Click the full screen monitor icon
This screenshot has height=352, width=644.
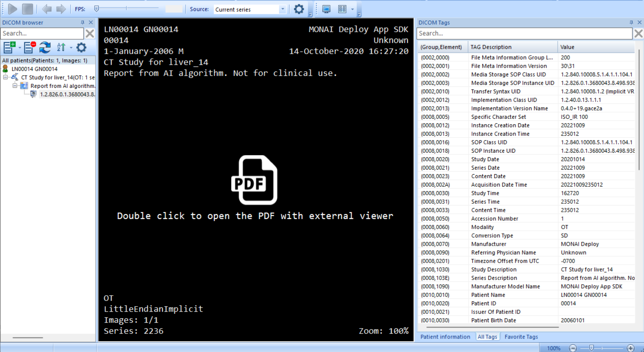click(326, 9)
